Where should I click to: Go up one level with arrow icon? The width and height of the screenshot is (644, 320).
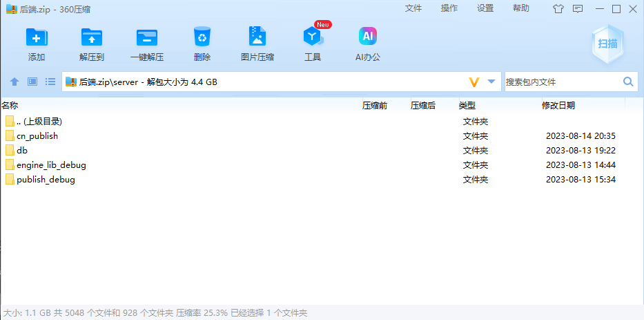click(x=14, y=82)
